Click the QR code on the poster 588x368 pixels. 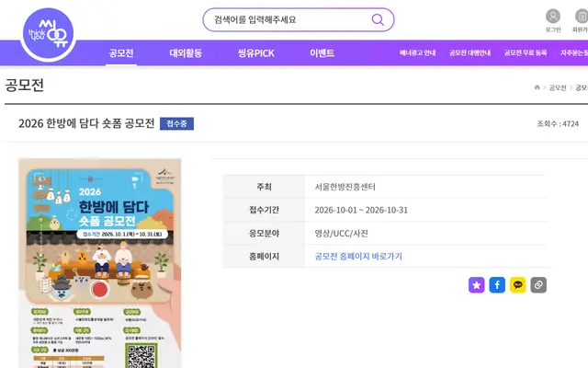141,356
